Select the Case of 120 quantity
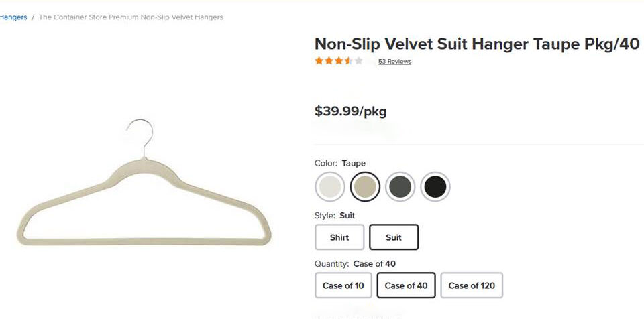Screen dimensions: 644x319 [x=472, y=285]
